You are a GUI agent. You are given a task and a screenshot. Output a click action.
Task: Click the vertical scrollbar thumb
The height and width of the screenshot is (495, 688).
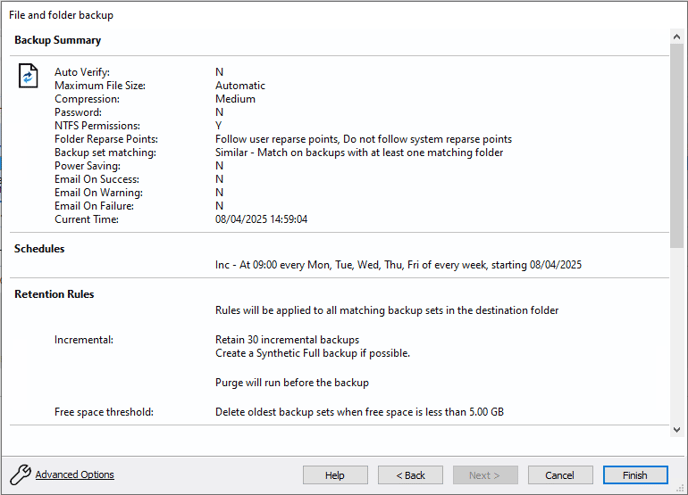[676, 140]
